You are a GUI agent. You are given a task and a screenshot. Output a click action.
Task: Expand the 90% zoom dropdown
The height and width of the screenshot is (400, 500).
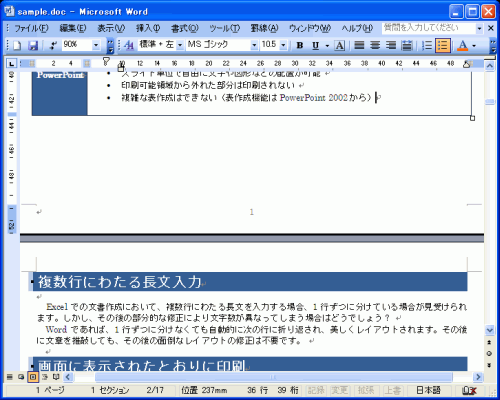tap(96, 45)
